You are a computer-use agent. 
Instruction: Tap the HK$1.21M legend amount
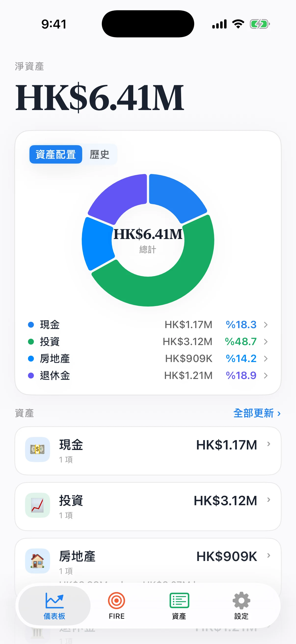pos(188,375)
